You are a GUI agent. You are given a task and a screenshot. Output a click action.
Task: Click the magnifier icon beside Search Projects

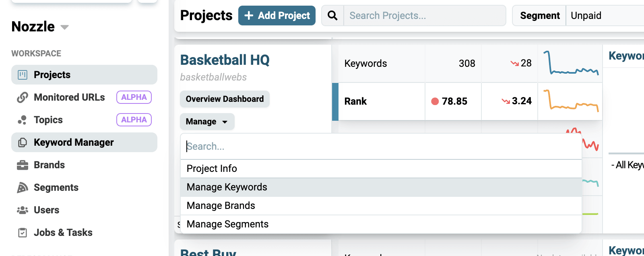332,15
